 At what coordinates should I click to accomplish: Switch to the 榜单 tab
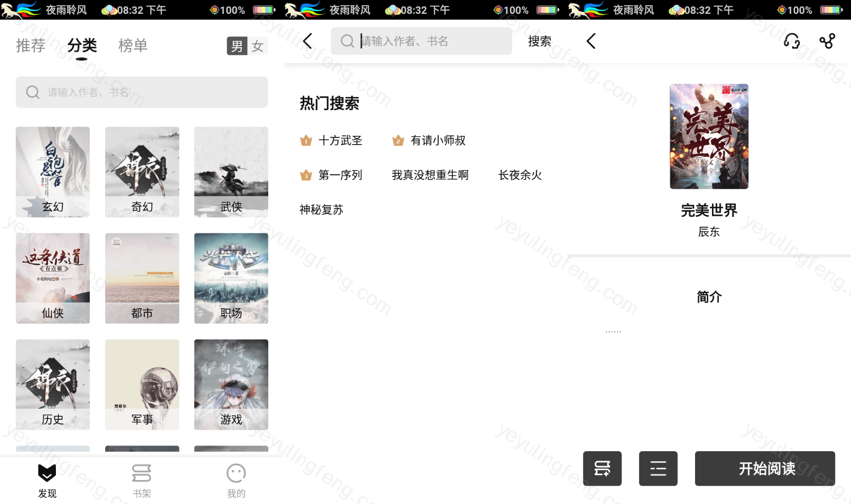(133, 46)
